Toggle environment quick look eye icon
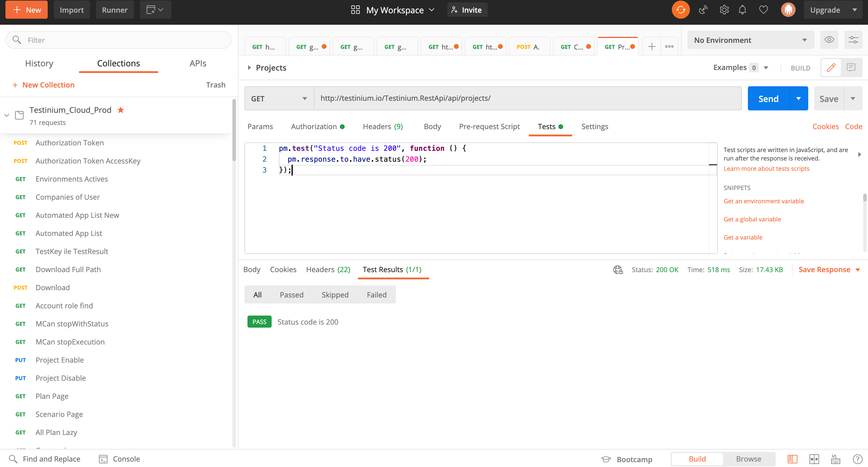868x467 pixels. click(829, 40)
